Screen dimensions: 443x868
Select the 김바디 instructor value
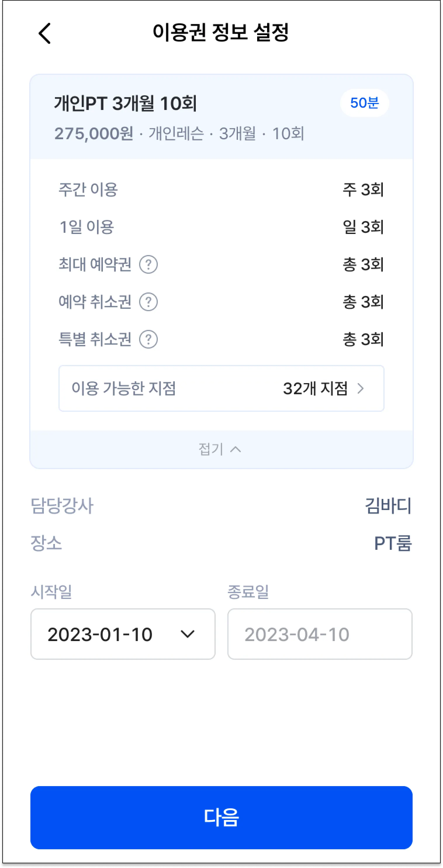[x=388, y=506]
